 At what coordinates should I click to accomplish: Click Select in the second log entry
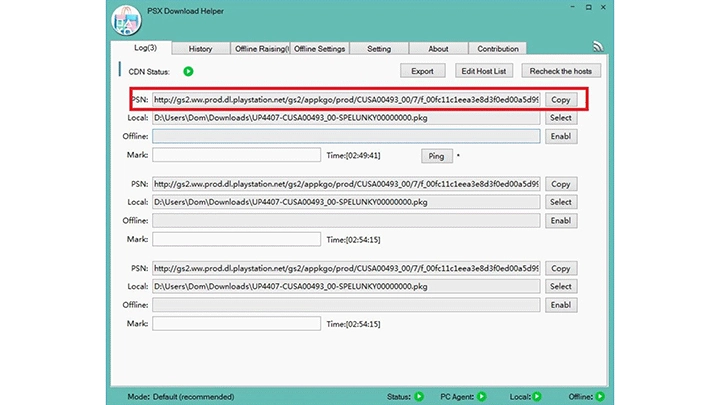pos(561,202)
